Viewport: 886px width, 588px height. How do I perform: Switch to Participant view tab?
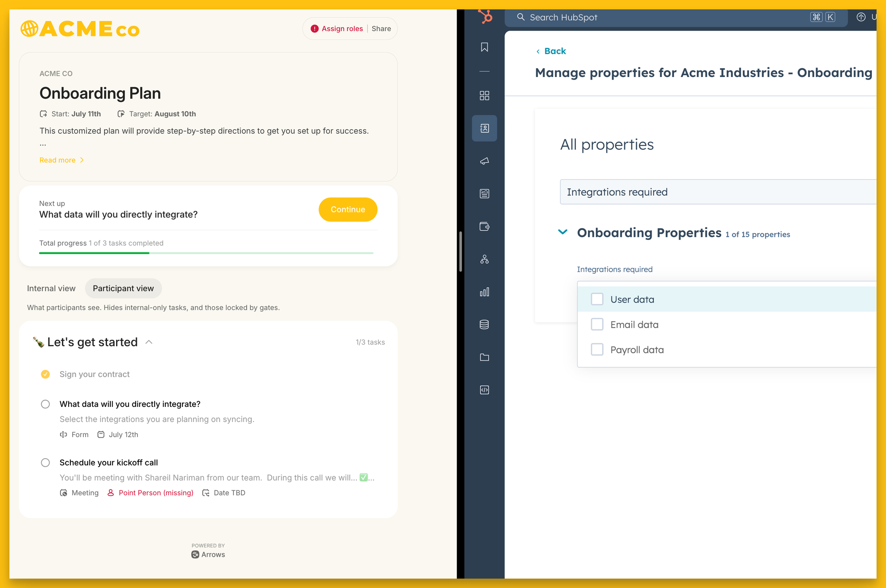[x=124, y=287]
